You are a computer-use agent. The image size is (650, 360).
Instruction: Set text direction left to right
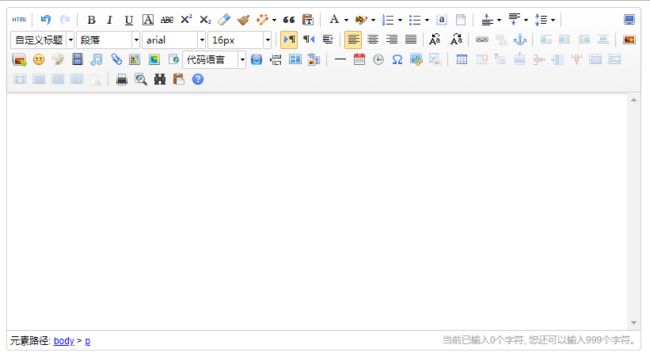289,40
